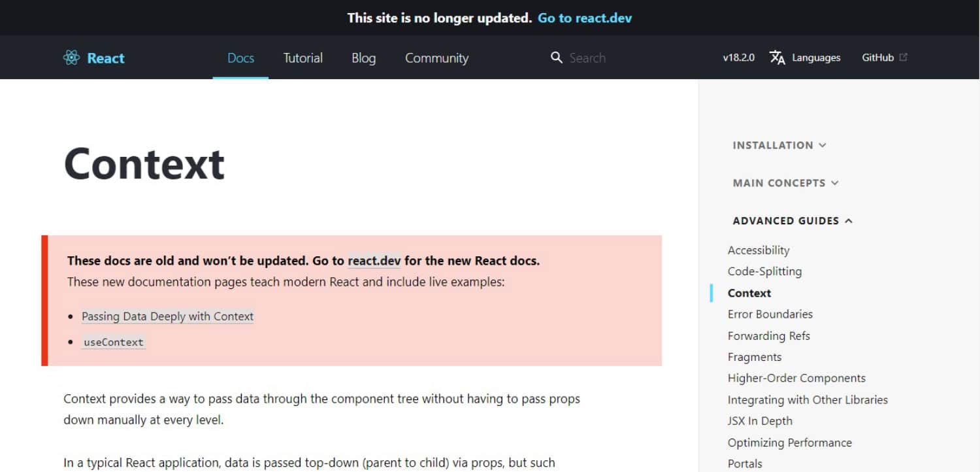Click the MAIN CONCEPTS section heading

click(x=779, y=183)
